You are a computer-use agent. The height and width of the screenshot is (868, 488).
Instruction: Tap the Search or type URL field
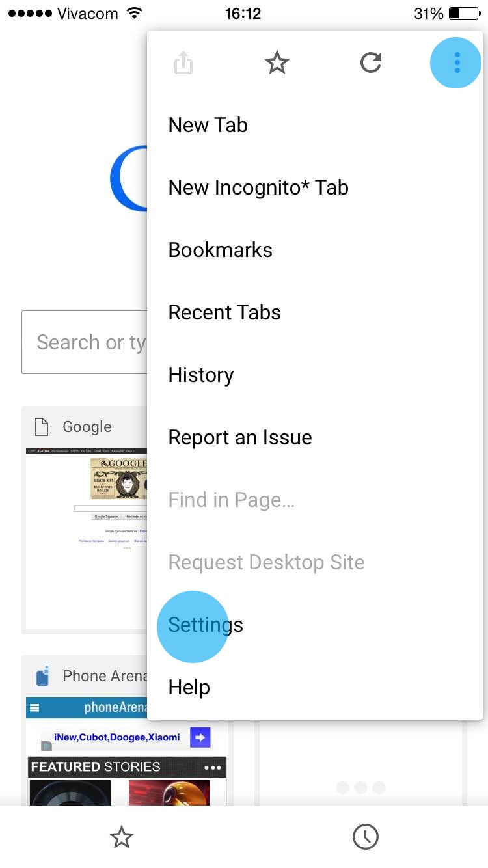(x=86, y=342)
